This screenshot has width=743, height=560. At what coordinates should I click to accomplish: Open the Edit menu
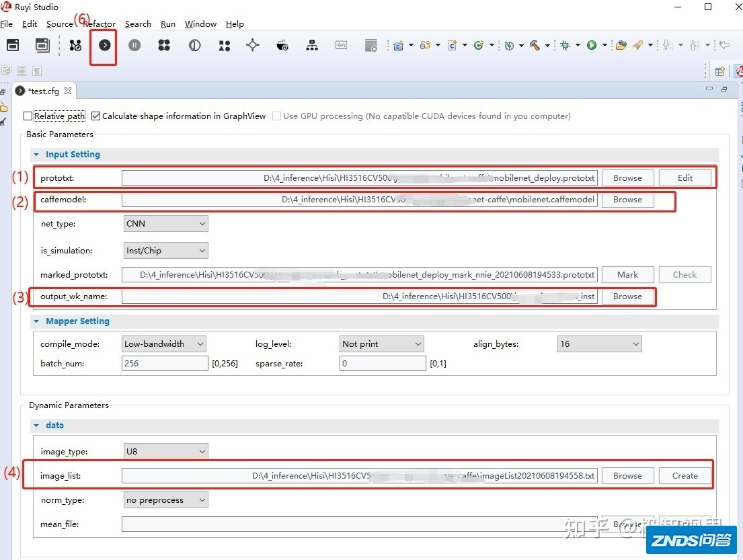pos(30,24)
